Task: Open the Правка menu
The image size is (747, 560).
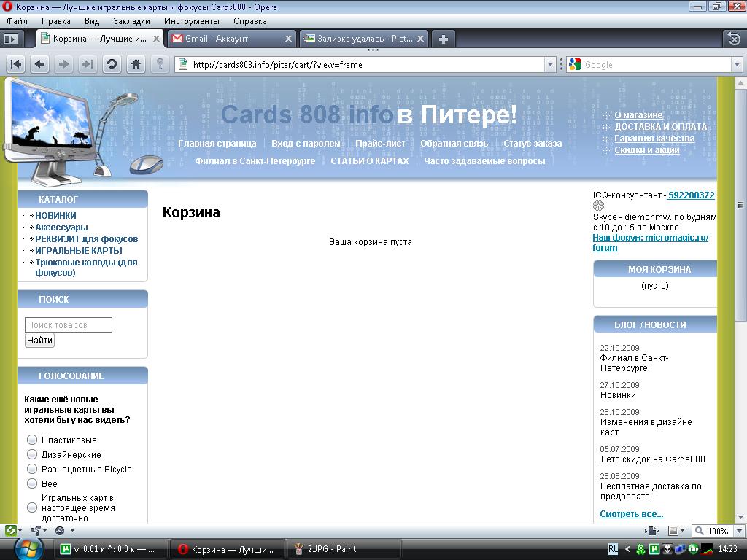Action: pos(55,21)
